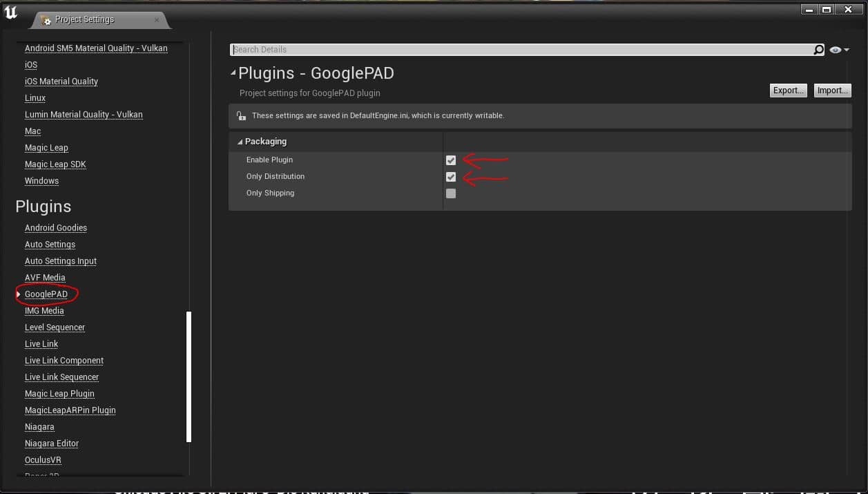Click the Unreal Engine logo icon

11,12
